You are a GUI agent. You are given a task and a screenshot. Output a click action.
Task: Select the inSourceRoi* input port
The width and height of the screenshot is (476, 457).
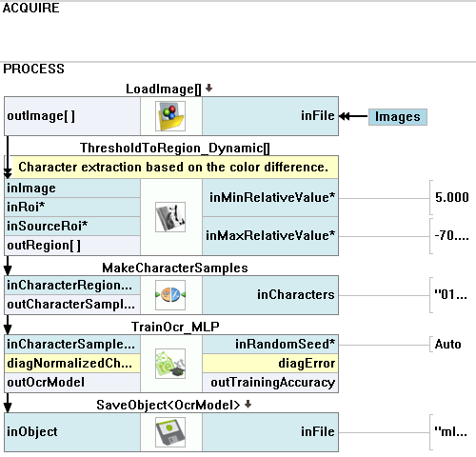(x=72, y=227)
